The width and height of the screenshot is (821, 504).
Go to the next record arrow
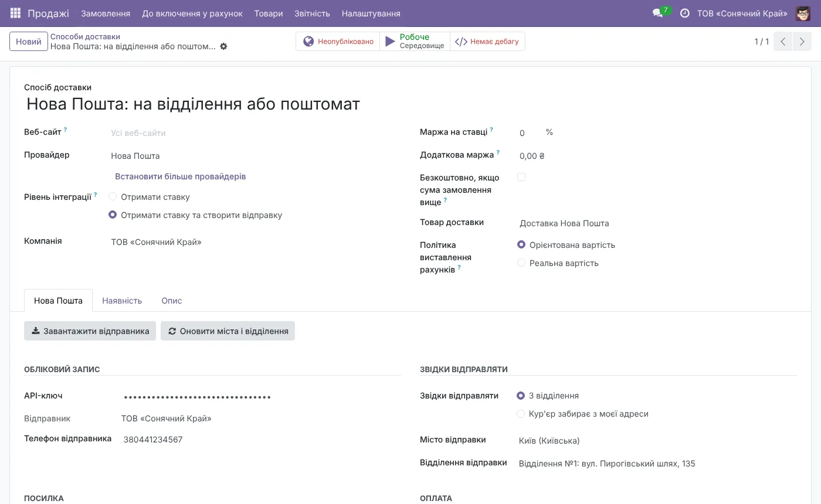pos(802,42)
